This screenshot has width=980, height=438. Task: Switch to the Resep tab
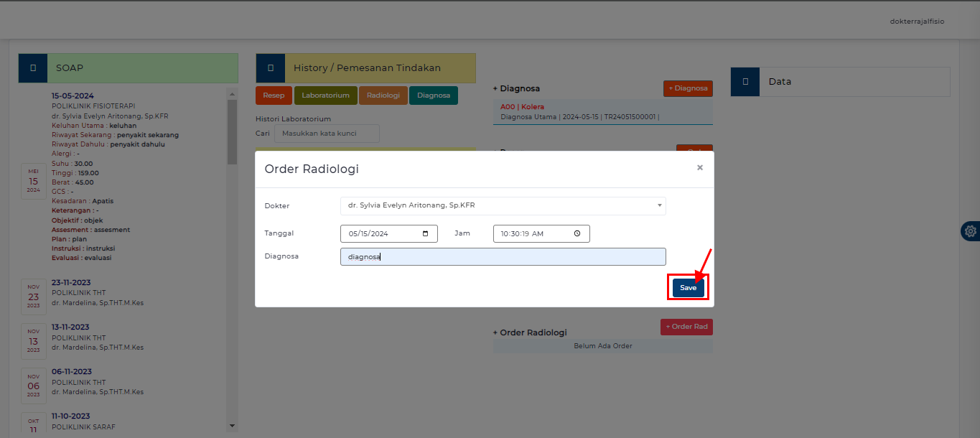click(x=274, y=95)
